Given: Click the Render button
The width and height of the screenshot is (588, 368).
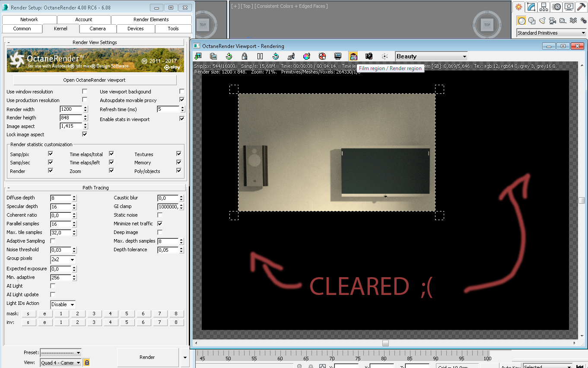Looking at the screenshot, I should [147, 357].
